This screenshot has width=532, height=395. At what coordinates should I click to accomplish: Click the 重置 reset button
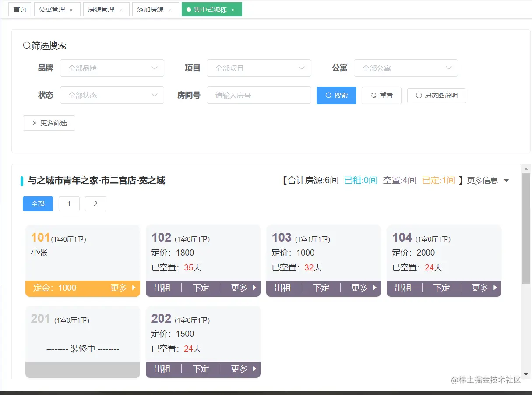tap(381, 96)
